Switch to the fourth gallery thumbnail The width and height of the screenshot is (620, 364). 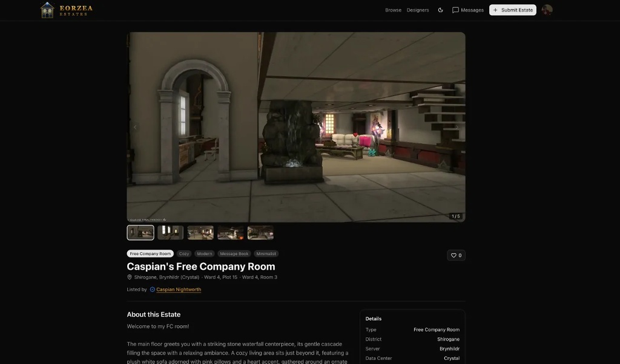(231, 233)
